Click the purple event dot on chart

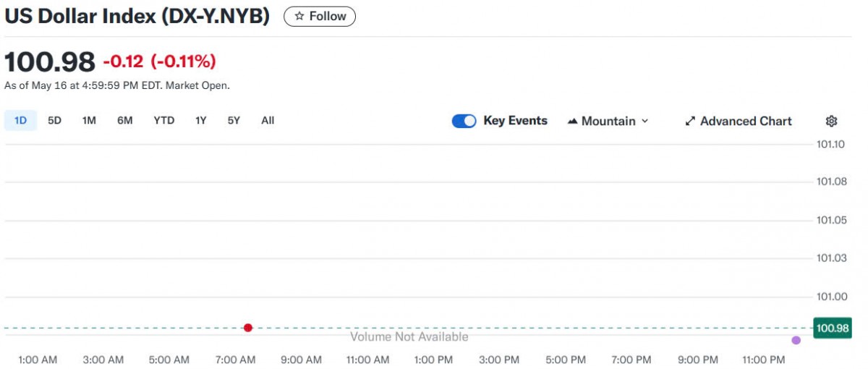click(796, 340)
